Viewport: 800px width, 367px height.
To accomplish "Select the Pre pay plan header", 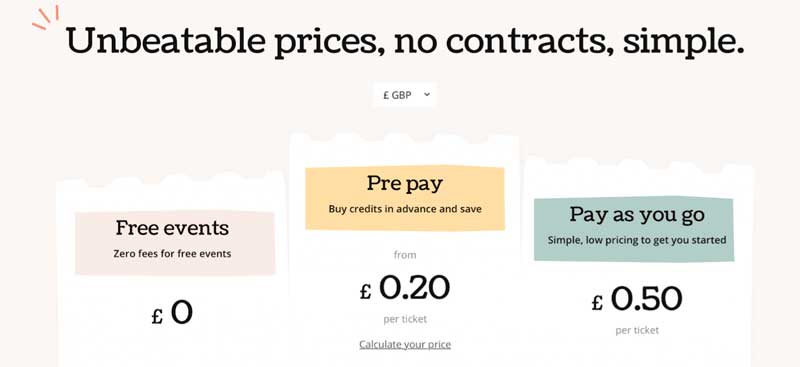I will pos(405,184).
